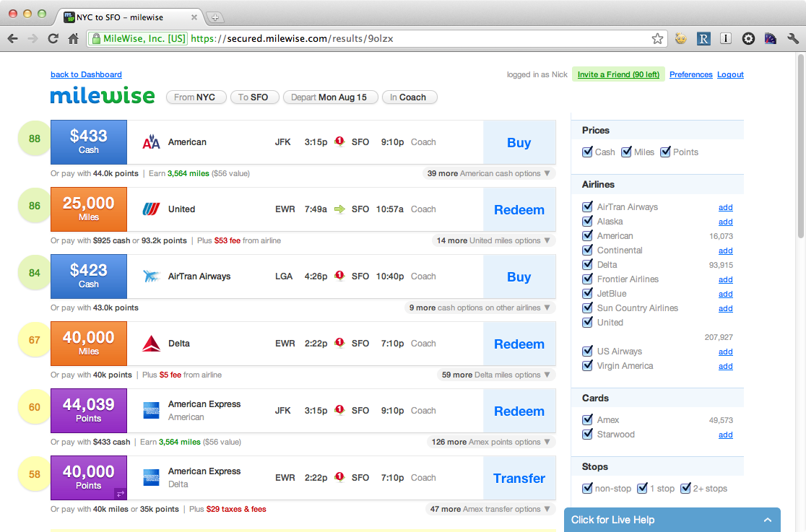Viewport: 806px width, 532px height.
Task: Click the American Airlines logo in $433 row
Action: click(x=151, y=142)
